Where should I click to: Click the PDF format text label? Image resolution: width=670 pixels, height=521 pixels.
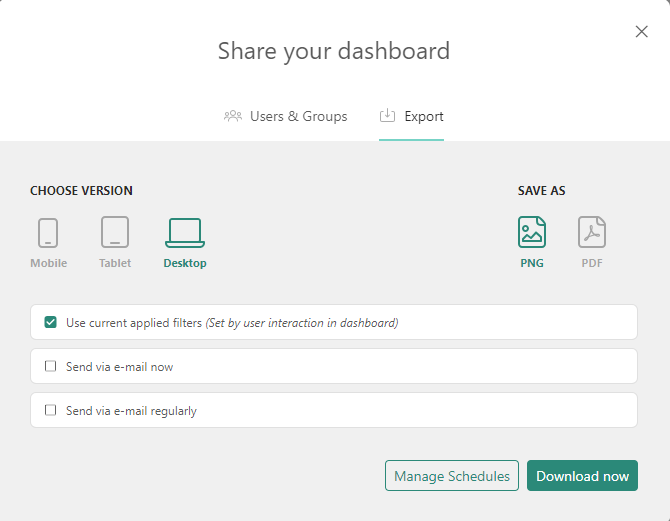click(592, 264)
